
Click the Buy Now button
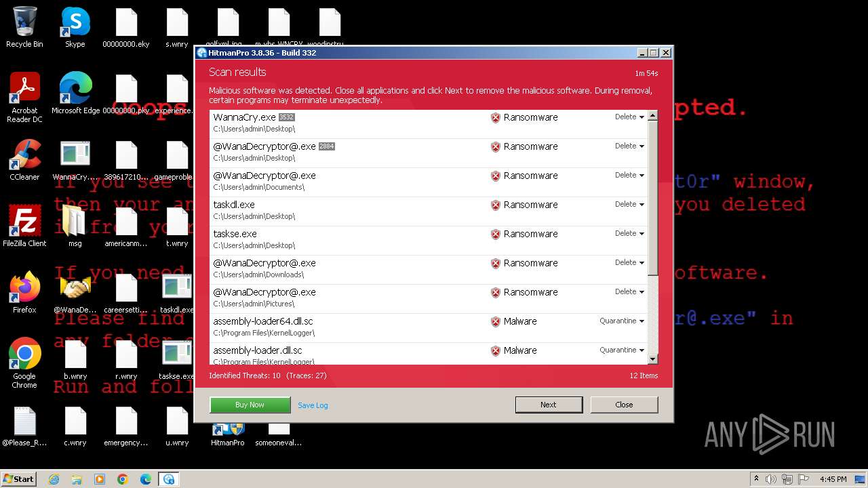click(250, 405)
